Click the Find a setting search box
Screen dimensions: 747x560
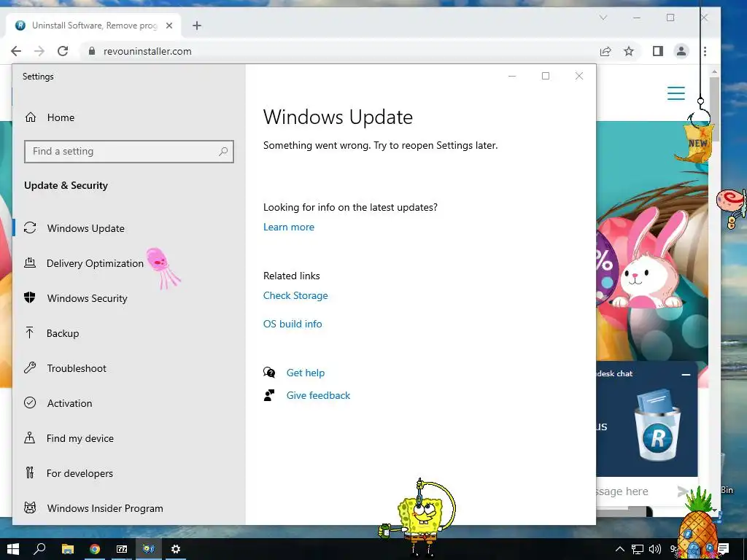(x=128, y=152)
